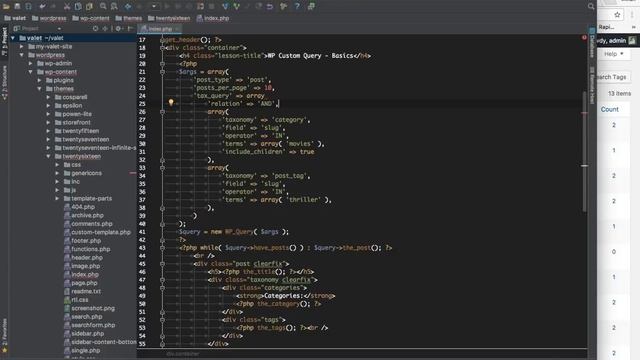Click Scroll from Source in Project panel
Viewport: 640px width, 360px height.
point(96,29)
